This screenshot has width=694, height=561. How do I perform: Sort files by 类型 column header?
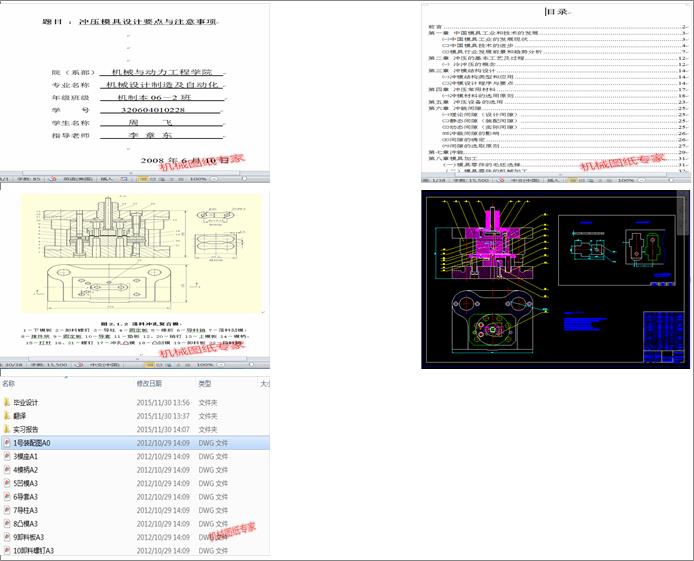[204, 383]
